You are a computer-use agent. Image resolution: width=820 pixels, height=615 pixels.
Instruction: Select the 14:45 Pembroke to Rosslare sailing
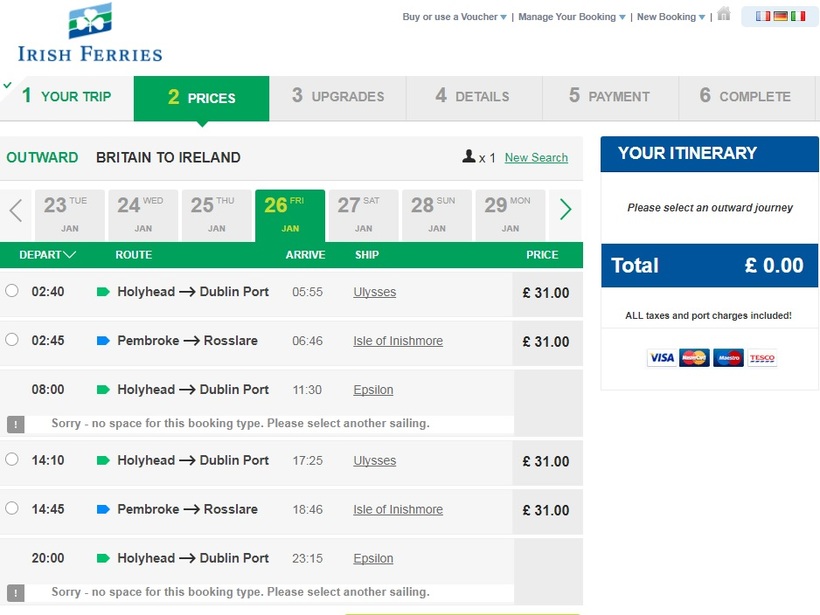click(12, 508)
